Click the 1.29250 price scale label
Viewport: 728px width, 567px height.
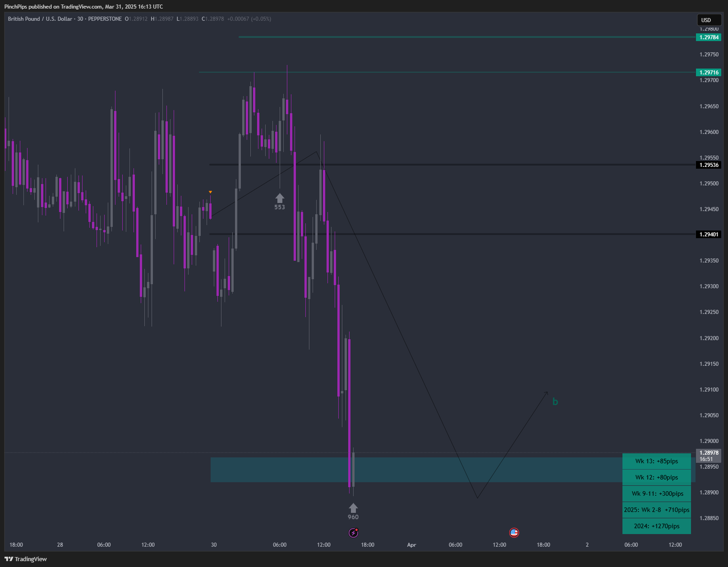click(x=709, y=312)
